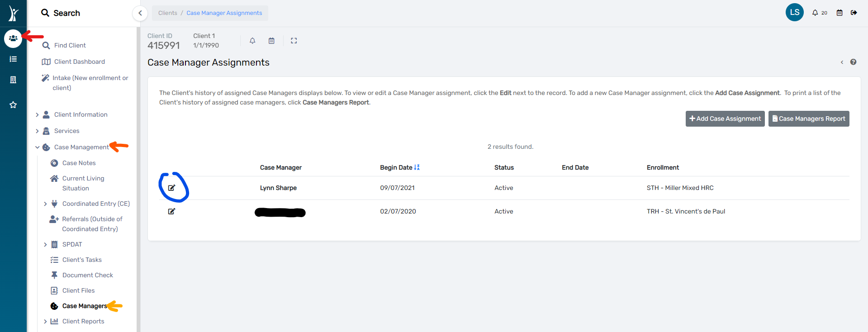Click the Current Living Situation house icon
Screen dimensions: 868x332
click(x=54, y=178)
